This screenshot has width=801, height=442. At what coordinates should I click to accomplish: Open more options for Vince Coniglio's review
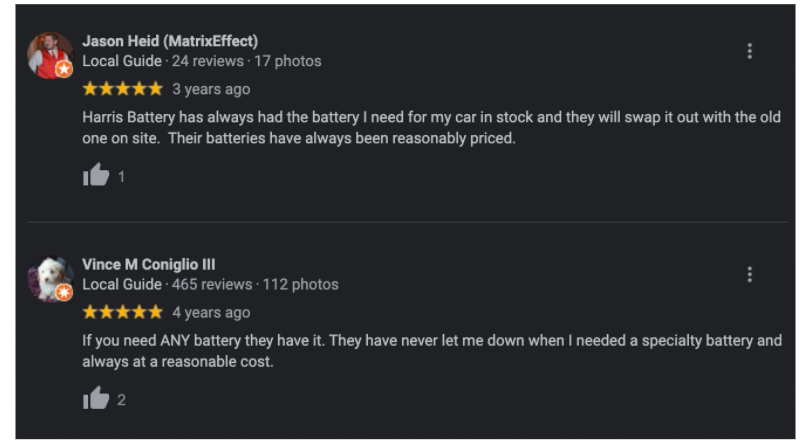click(749, 274)
